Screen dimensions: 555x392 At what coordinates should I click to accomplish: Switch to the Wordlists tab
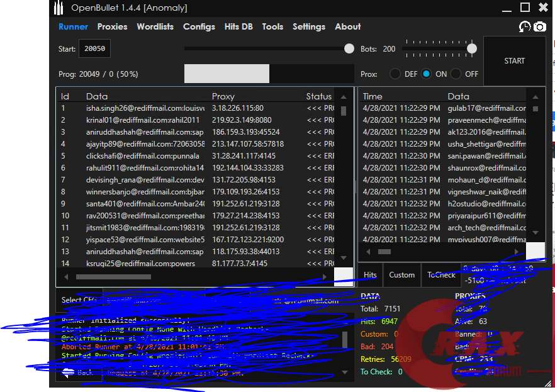(155, 26)
